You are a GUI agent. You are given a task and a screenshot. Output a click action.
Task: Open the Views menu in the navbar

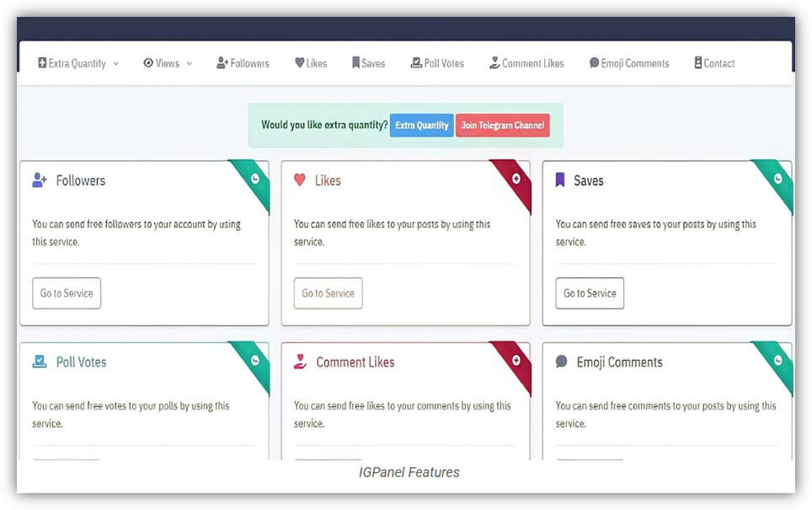168,63
